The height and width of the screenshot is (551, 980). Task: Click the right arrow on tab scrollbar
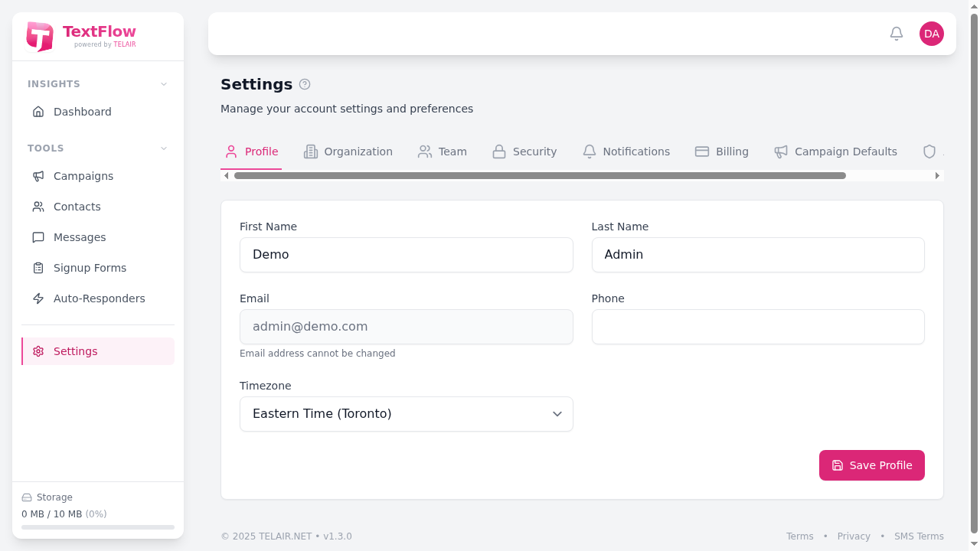[x=937, y=175]
